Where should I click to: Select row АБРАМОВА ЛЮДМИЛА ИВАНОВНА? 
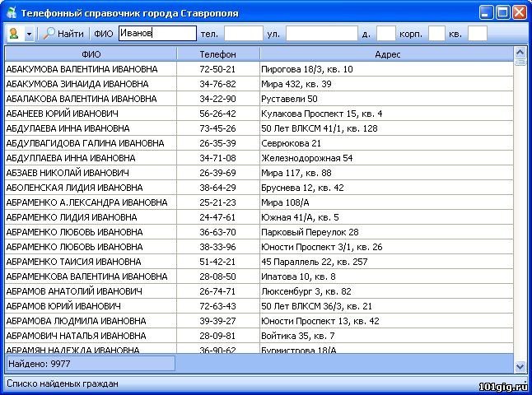click(259, 321)
